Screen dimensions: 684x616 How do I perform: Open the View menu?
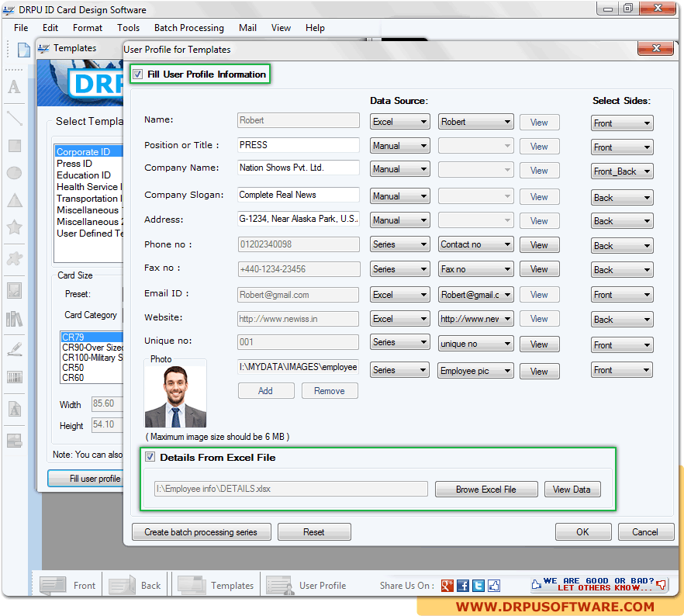point(281,28)
